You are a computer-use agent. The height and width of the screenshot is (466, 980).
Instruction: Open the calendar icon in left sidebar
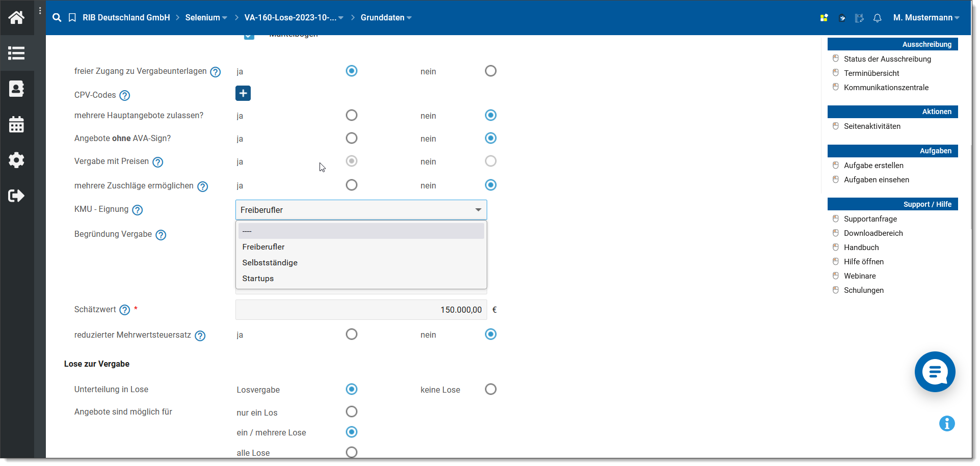16,124
